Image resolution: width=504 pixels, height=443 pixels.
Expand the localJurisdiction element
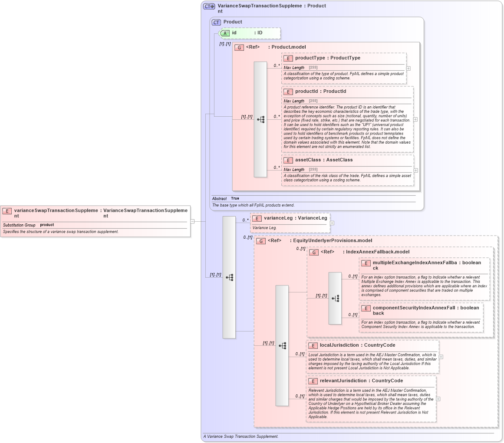point(441,357)
